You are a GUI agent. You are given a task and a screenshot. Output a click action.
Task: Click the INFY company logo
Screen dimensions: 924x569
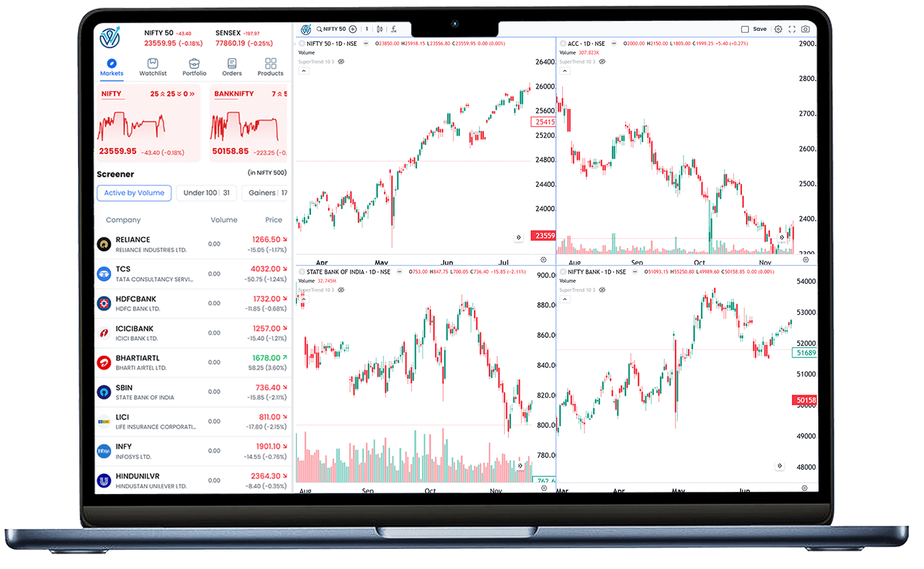[104, 451]
